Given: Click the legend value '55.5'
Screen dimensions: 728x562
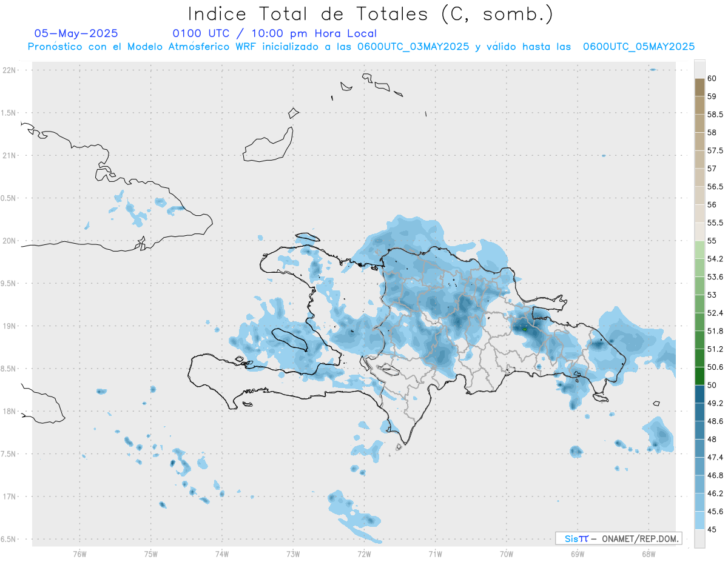Looking at the screenshot, I should [715, 223].
